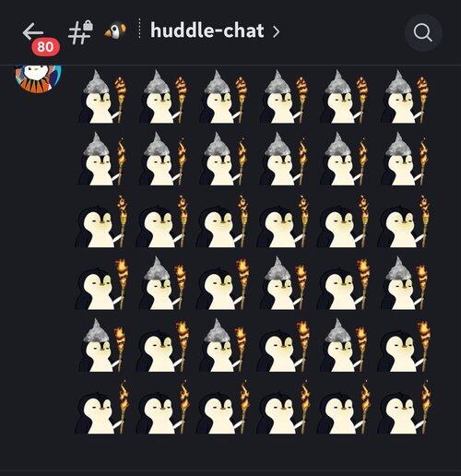Screen dimensions: 461x476
Task: Click last hatless torch penguin in third row
Action: [x=404, y=221]
